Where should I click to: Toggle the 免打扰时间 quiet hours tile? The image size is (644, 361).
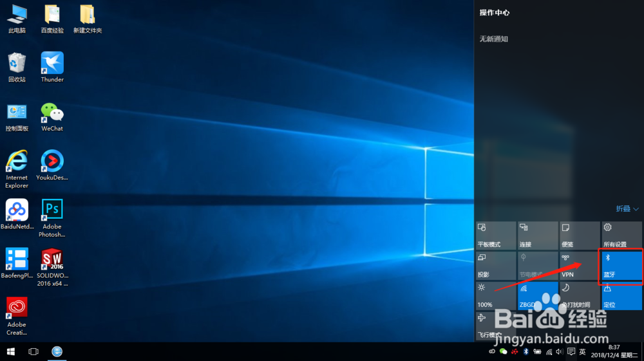[580, 296]
